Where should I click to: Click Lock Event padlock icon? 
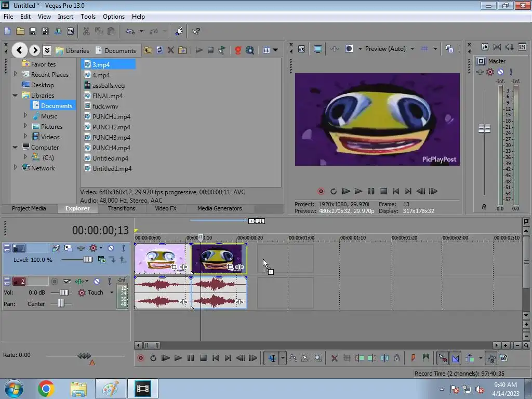396,358
